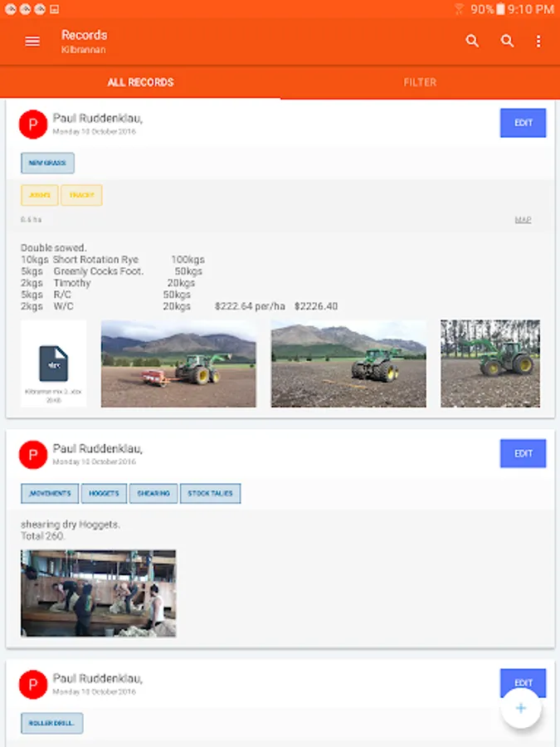The width and height of the screenshot is (560, 747).
Task: Select the SHEARING tag
Action: pos(153,494)
